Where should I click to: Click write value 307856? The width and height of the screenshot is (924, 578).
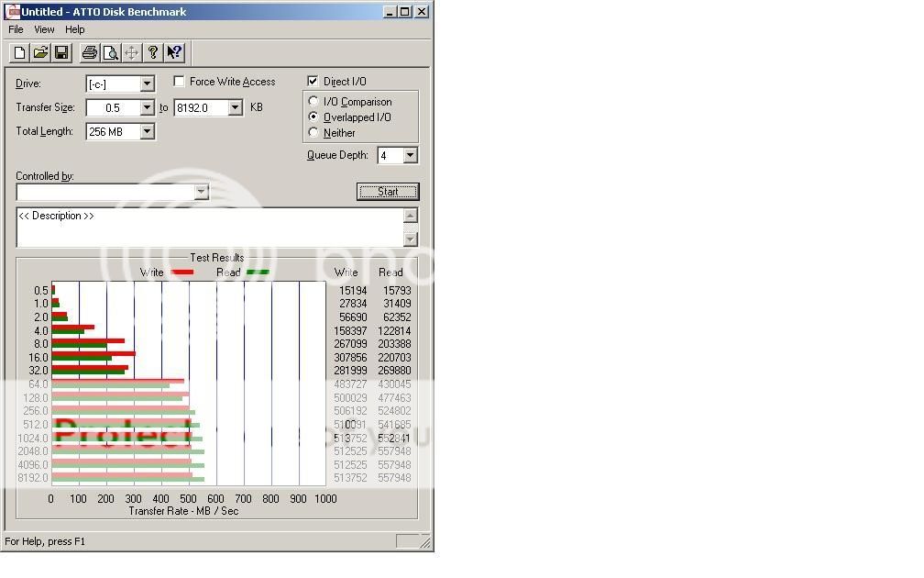tap(350, 358)
